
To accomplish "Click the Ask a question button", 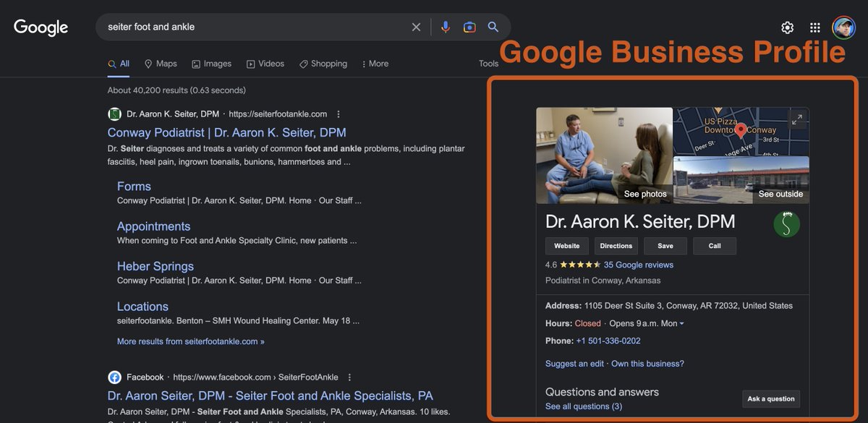I will [x=771, y=398].
